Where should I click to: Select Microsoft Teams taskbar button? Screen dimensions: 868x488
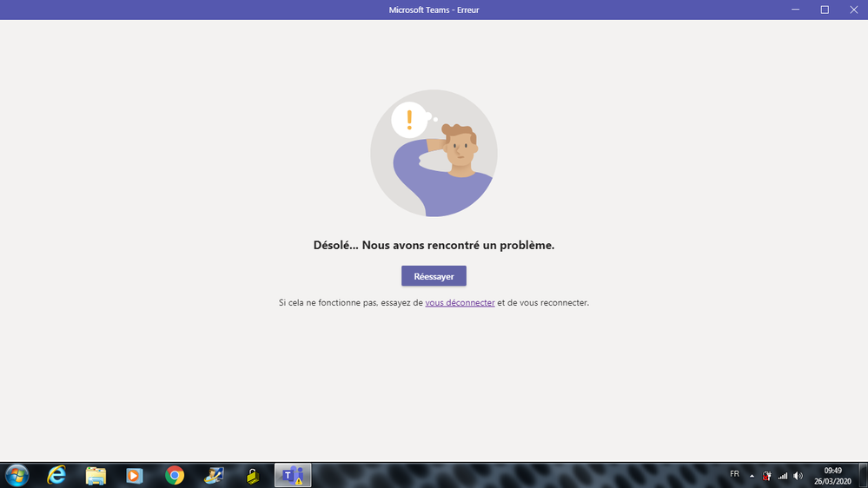pyautogui.click(x=293, y=475)
